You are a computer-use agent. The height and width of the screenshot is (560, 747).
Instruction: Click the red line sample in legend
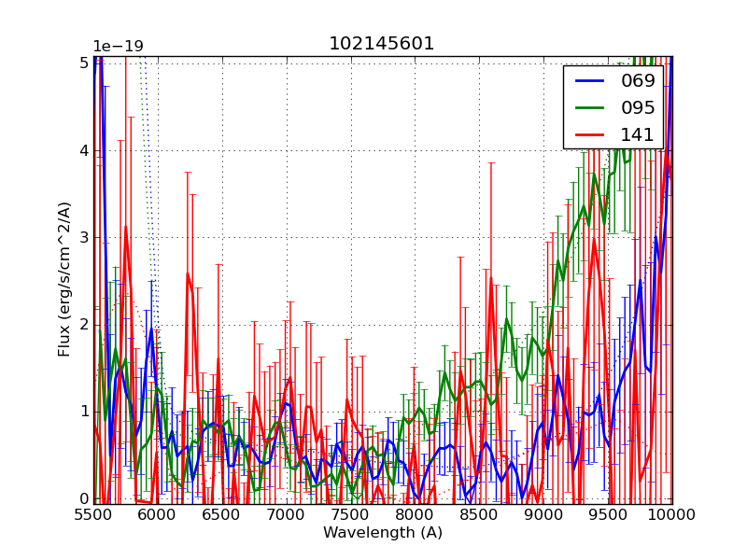[587, 134]
